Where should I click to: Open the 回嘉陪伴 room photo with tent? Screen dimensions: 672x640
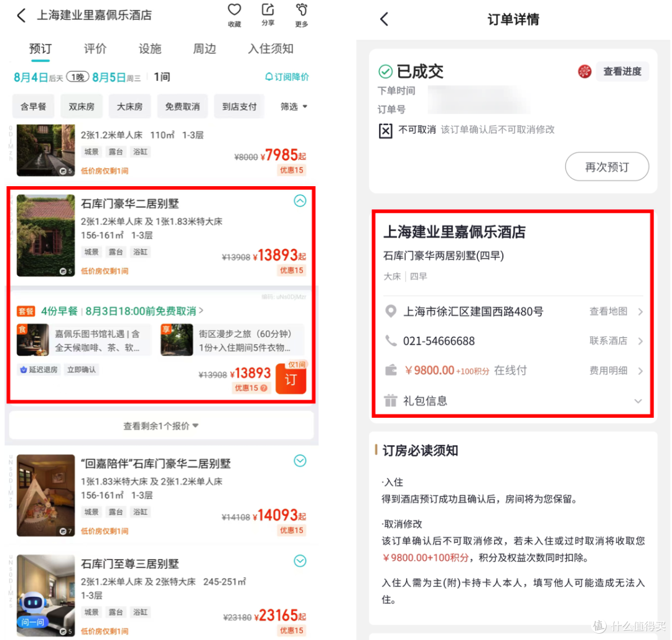[x=46, y=495]
